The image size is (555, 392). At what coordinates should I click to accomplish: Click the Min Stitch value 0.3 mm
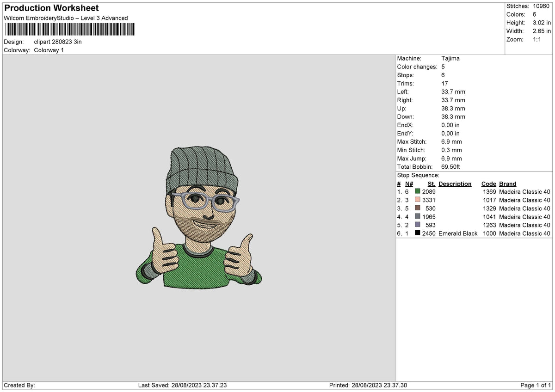click(451, 150)
